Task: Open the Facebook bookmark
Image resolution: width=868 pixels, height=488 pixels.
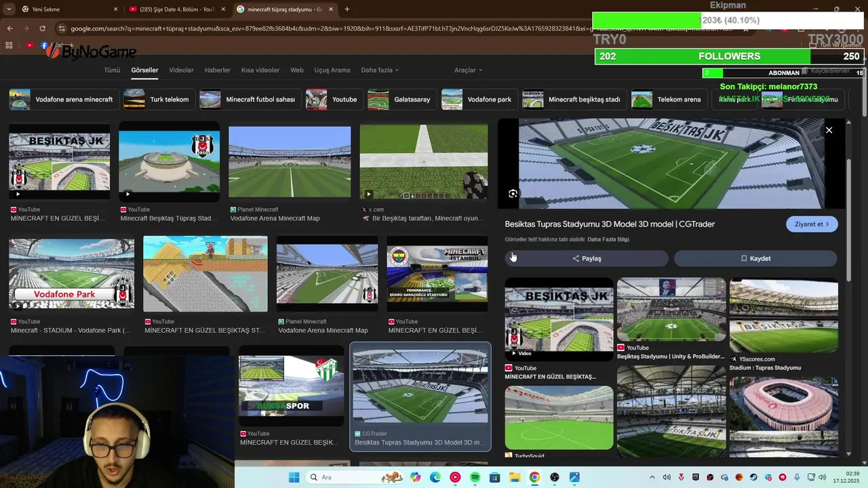Action: tap(56, 45)
